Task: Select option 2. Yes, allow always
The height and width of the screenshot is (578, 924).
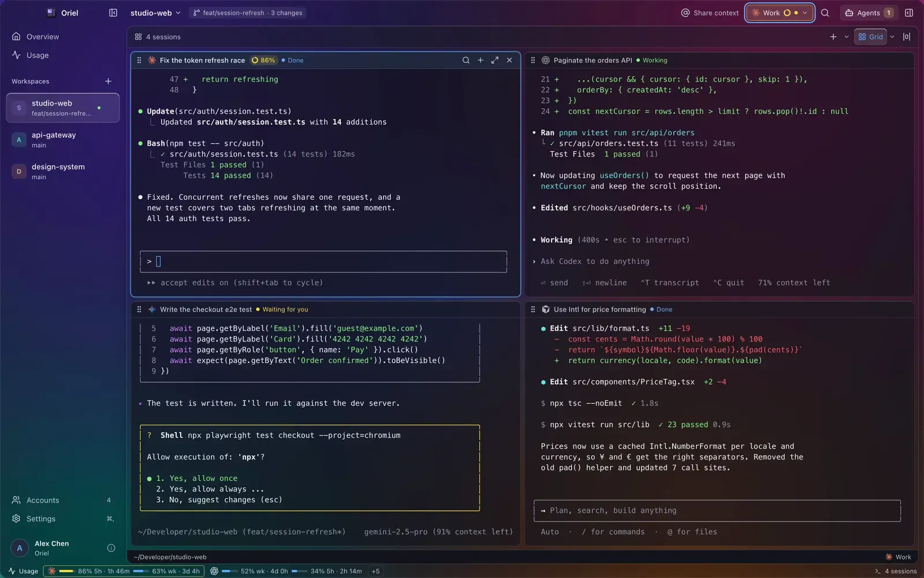Action: [x=210, y=489]
